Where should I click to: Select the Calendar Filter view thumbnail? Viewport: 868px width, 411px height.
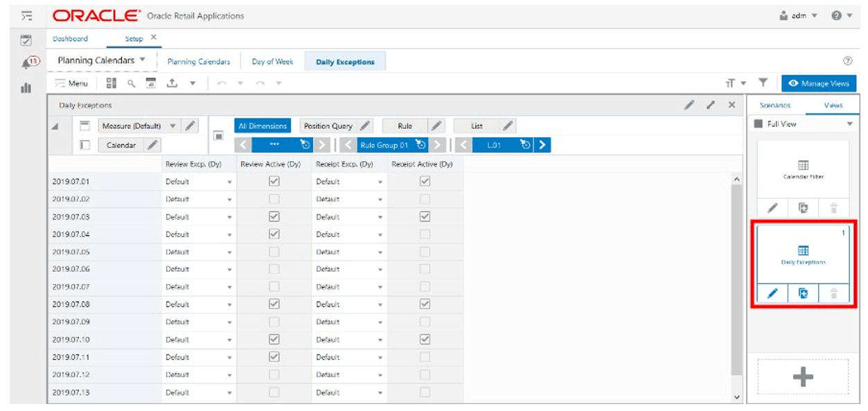click(803, 168)
